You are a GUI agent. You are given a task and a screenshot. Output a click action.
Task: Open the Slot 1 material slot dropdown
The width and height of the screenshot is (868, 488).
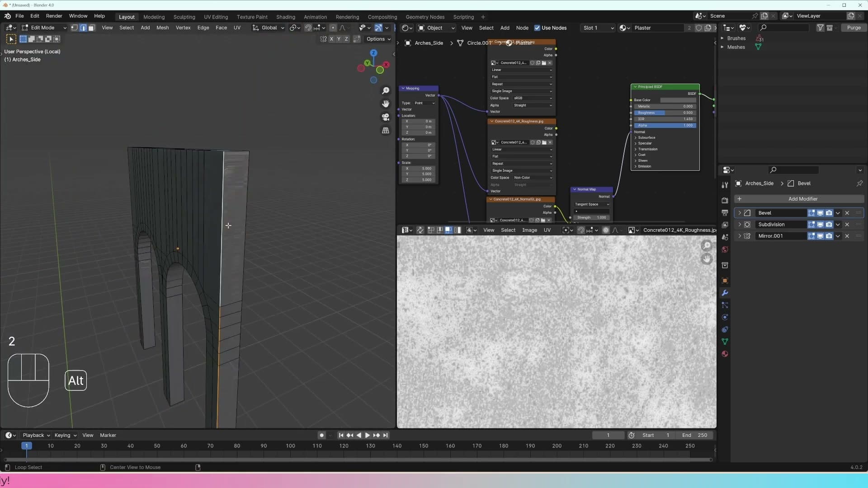[598, 28]
